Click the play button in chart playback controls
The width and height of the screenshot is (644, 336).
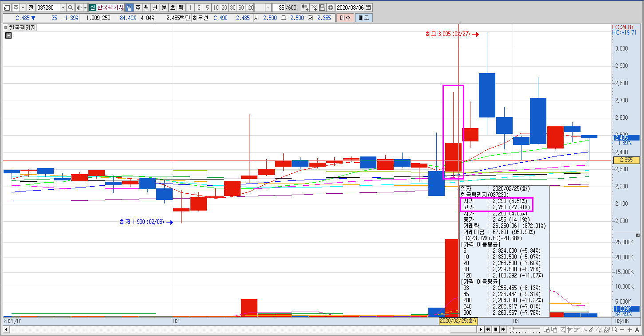click(x=481, y=329)
